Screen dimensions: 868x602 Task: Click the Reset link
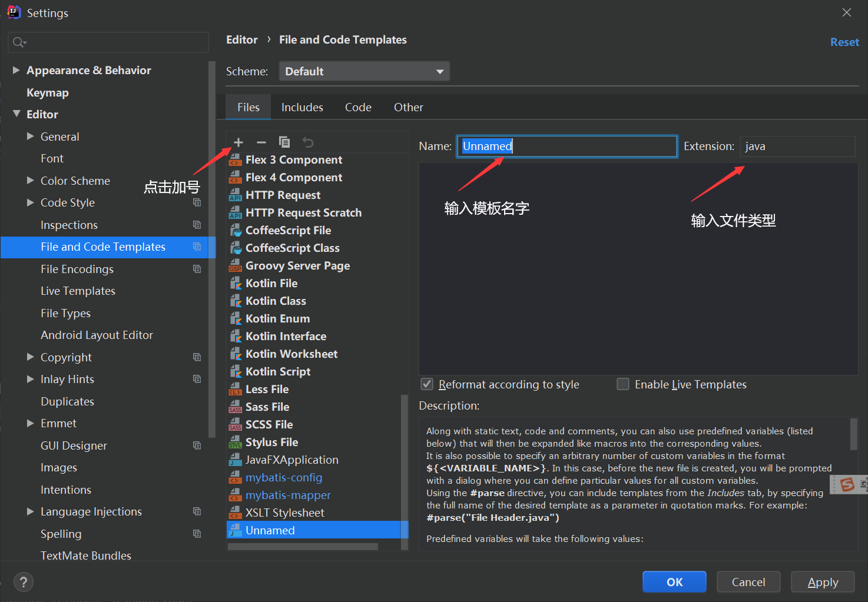844,42
